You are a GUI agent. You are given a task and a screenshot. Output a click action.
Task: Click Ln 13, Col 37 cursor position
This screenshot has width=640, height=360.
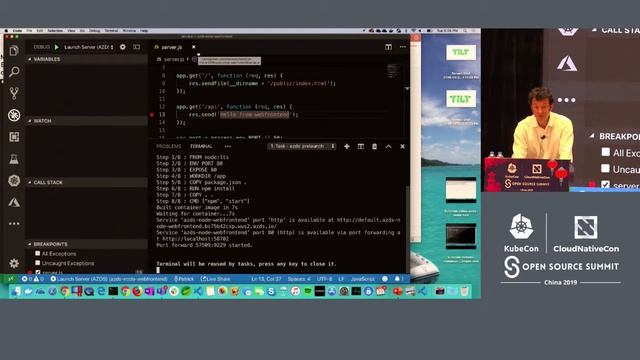[266, 279]
